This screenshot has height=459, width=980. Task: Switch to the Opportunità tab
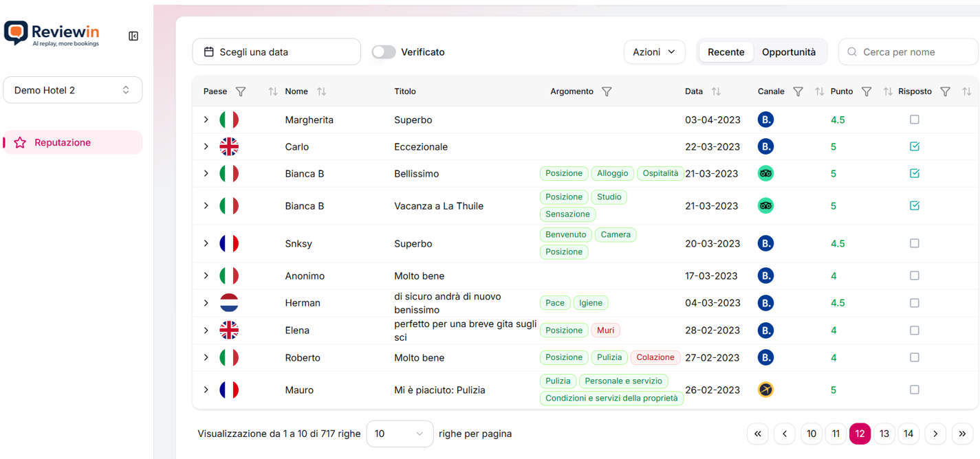(x=789, y=52)
